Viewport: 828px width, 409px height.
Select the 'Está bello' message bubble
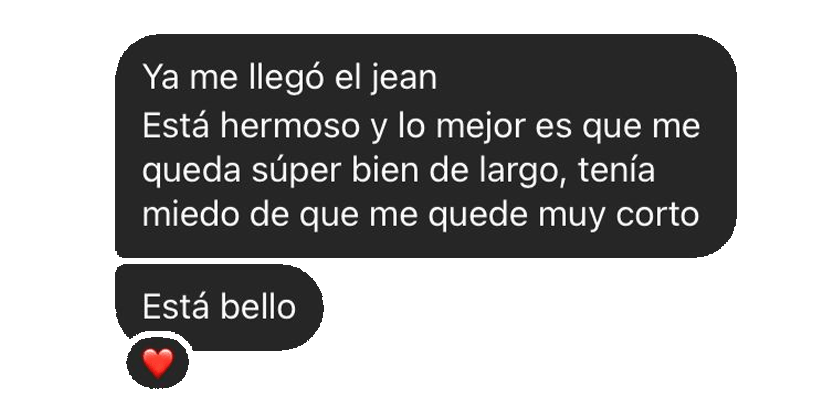point(219,307)
